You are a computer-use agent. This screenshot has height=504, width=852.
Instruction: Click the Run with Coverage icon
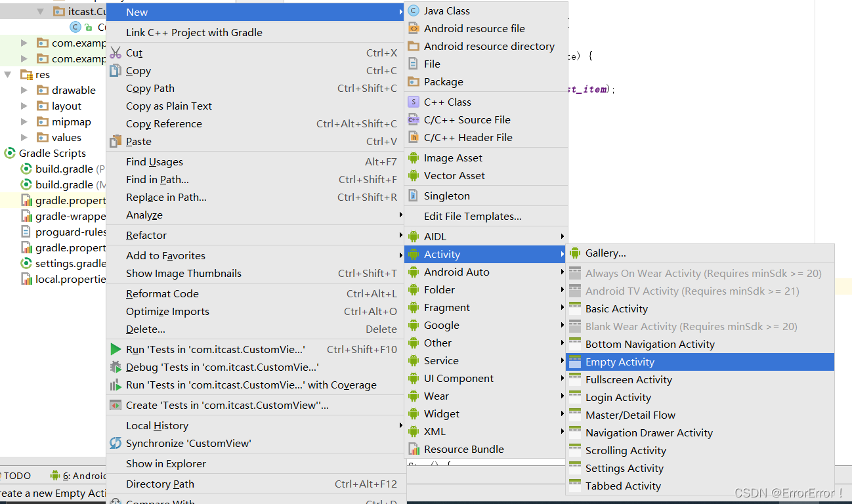pyautogui.click(x=116, y=385)
